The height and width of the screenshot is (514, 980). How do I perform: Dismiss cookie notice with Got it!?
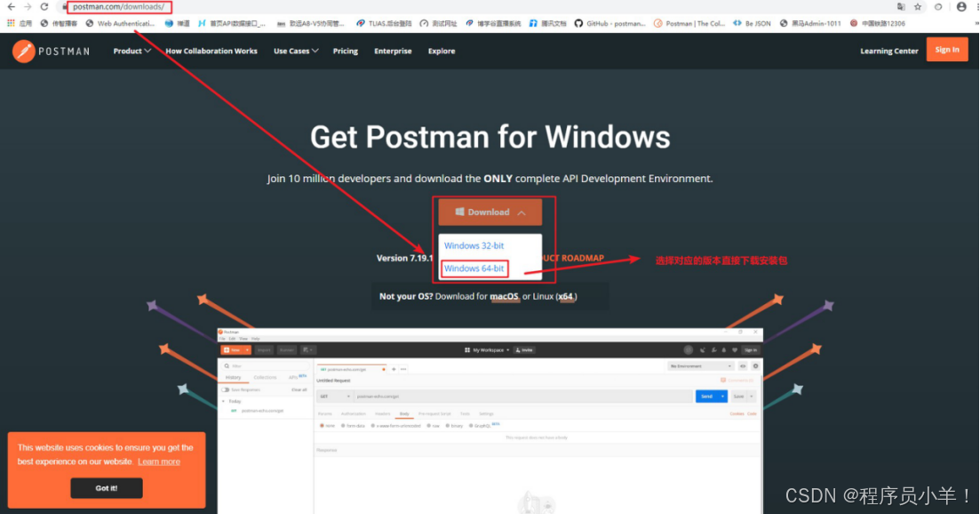point(107,488)
